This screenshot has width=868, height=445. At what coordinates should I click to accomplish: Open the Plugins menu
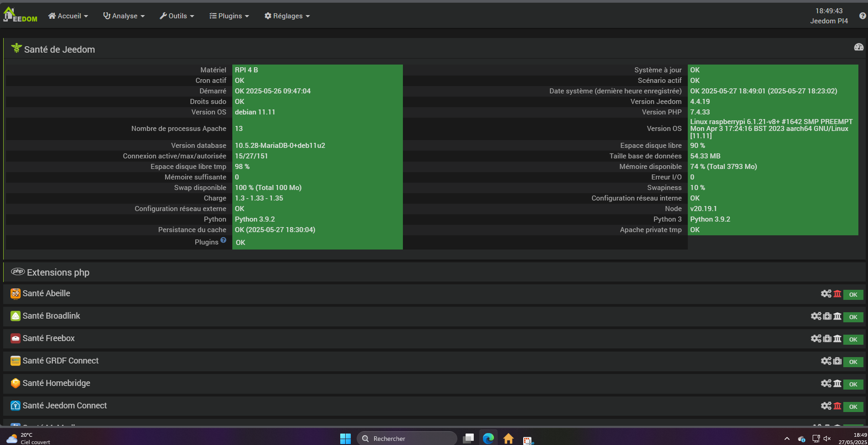229,16
